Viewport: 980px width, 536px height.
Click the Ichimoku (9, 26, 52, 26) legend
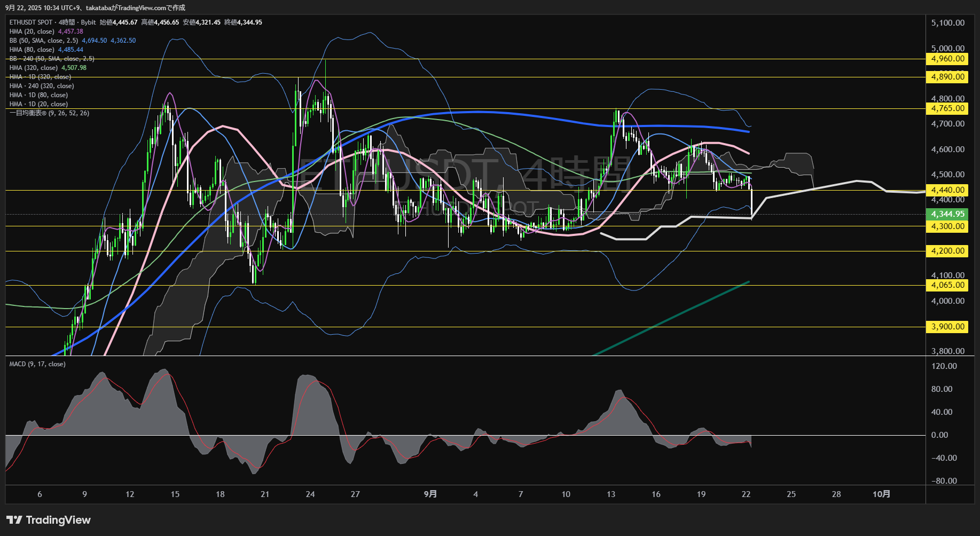click(x=49, y=113)
